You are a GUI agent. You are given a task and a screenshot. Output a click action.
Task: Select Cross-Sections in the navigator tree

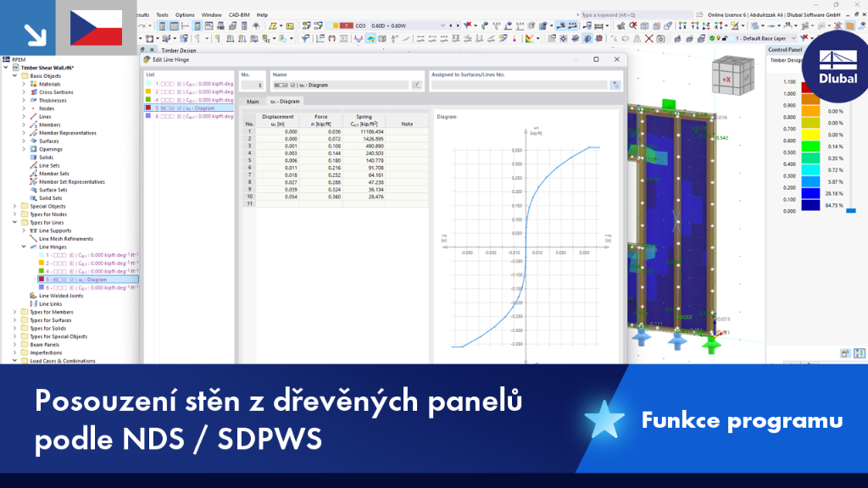(x=56, y=92)
